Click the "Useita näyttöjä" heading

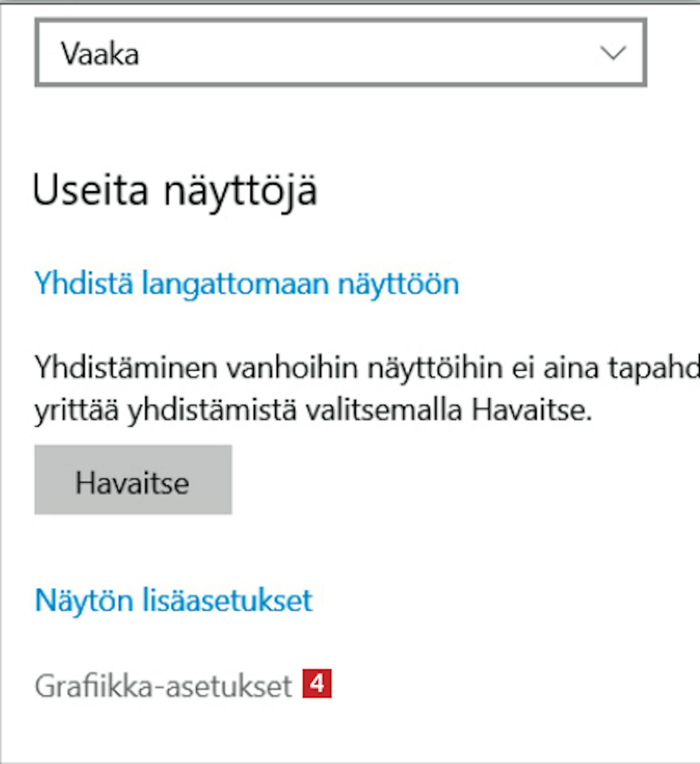[175, 190]
